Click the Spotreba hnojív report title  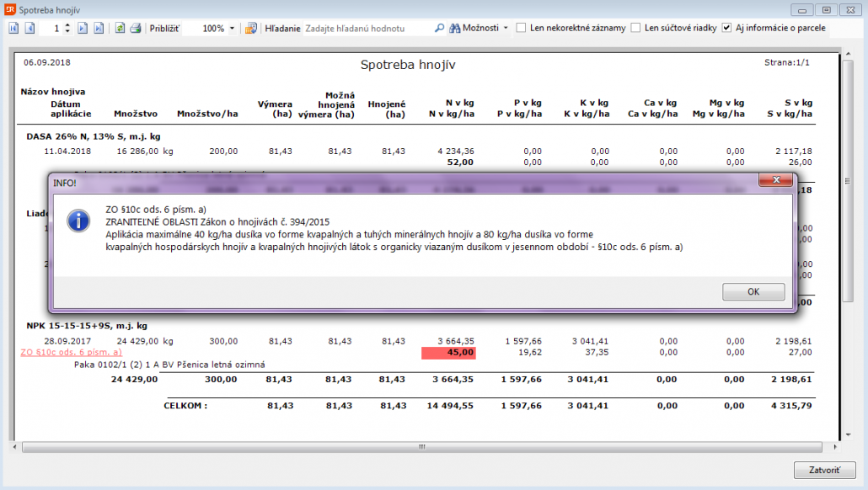pos(408,65)
